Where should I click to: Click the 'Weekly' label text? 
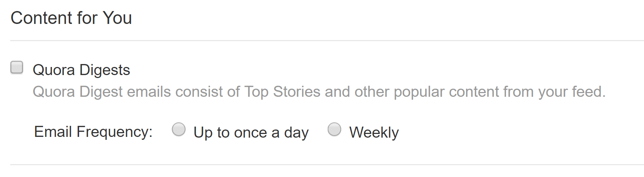pyautogui.click(x=374, y=132)
